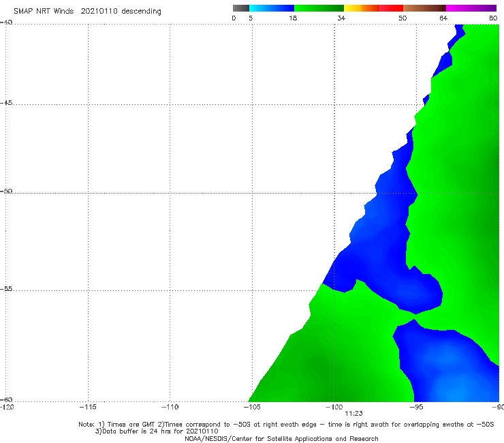Click the longitude label '-115'
The image size is (504, 443).
[88, 407]
